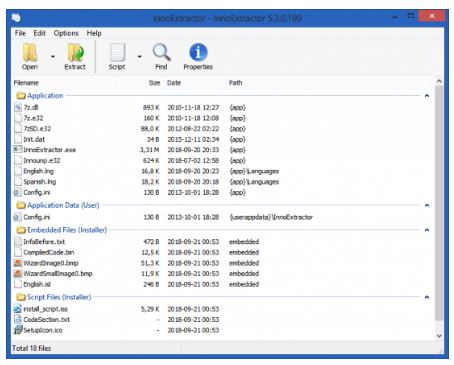Click the 7zSD.e32 file icon

(18, 129)
